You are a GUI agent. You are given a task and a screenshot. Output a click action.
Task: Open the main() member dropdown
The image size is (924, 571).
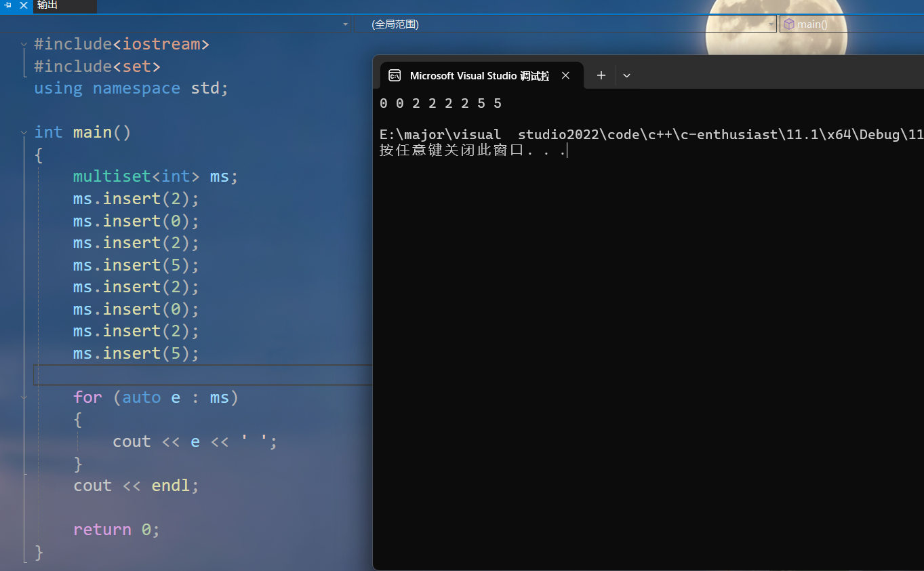pos(851,24)
